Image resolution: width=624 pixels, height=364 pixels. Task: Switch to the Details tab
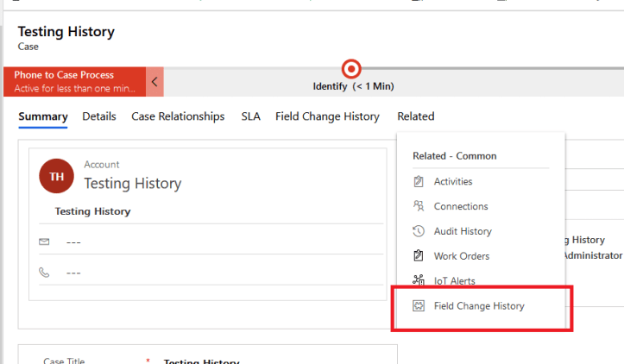[x=99, y=116]
